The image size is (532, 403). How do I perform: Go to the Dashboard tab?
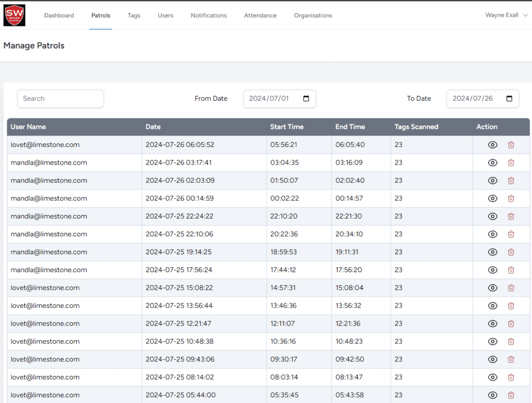click(59, 16)
